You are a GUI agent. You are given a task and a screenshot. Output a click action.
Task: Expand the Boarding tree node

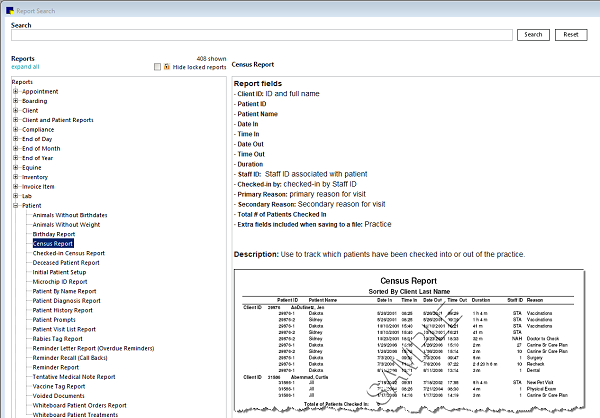(x=16, y=101)
